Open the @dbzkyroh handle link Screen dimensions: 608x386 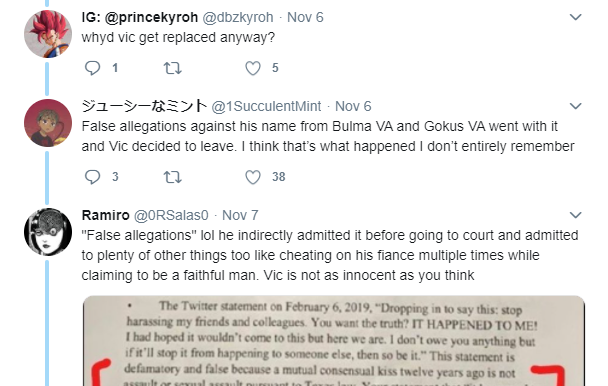[238, 17]
